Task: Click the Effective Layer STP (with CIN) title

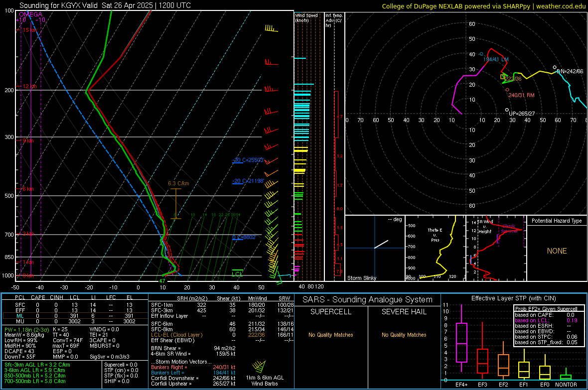Action: [513, 298]
